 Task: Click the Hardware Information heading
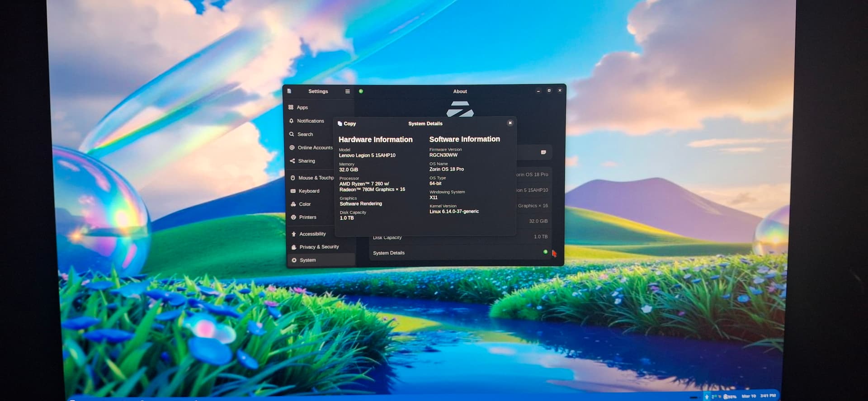[376, 140]
